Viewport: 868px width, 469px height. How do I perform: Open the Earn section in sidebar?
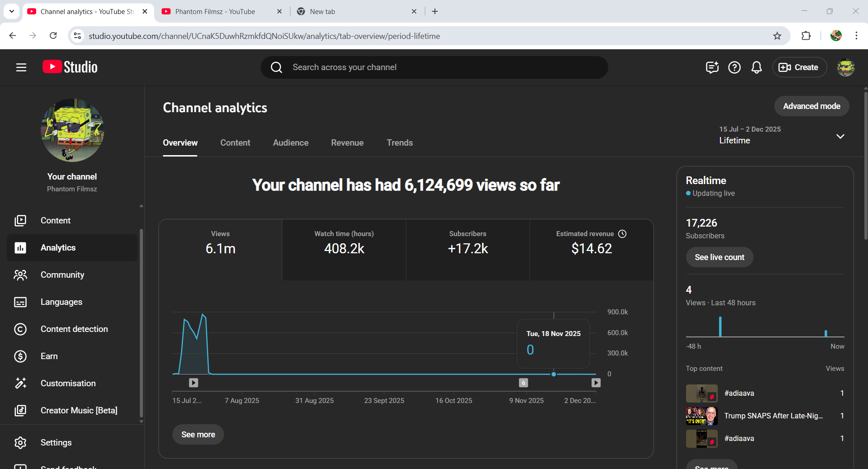point(49,356)
